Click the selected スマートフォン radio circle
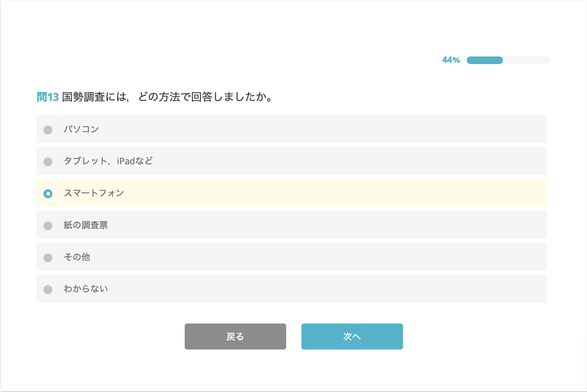The width and height of the screenshot is (587, 392). pos(48,194)
